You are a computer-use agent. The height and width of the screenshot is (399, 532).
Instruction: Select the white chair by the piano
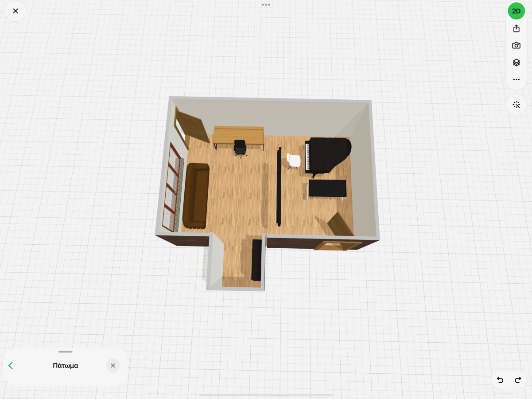(293, 160)
